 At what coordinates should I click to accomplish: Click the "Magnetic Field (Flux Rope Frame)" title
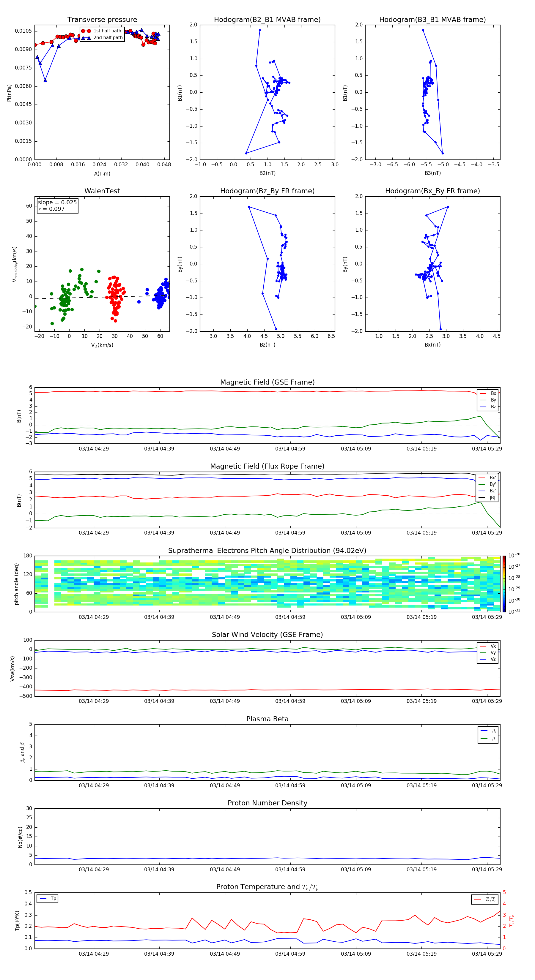pos(267,467)
